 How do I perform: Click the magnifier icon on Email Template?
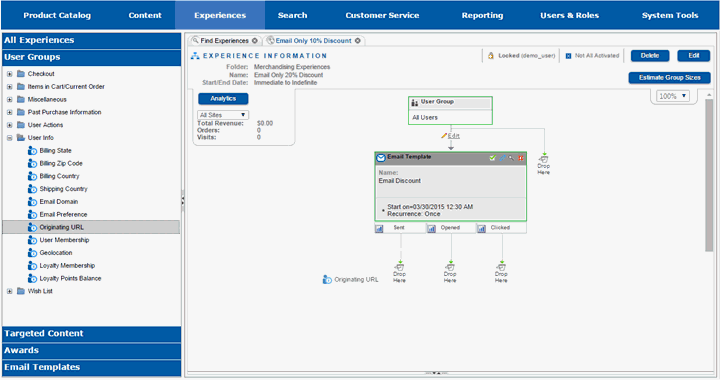tap(511, 158)
